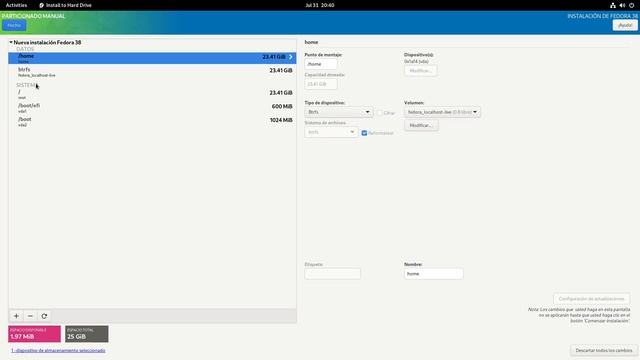Remove selected mount point with minus icon
Image resolution: width=640 pixels, height=360 pixels.
tap(30, 316)
